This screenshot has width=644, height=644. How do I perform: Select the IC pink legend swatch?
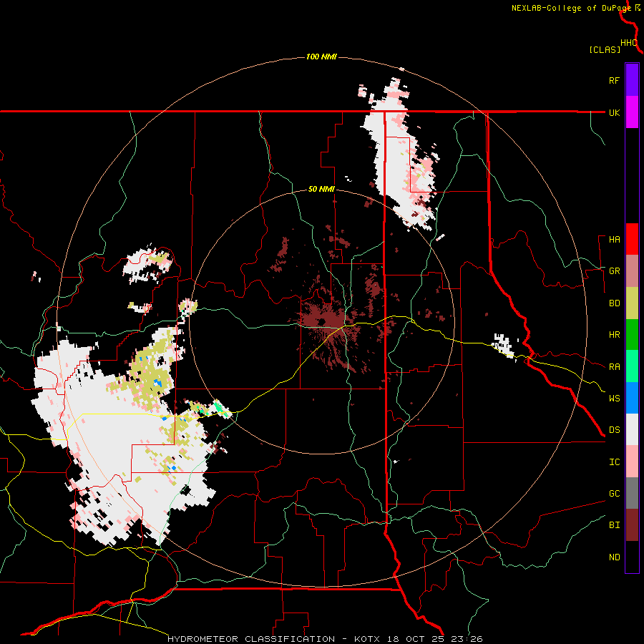[632, 462]
